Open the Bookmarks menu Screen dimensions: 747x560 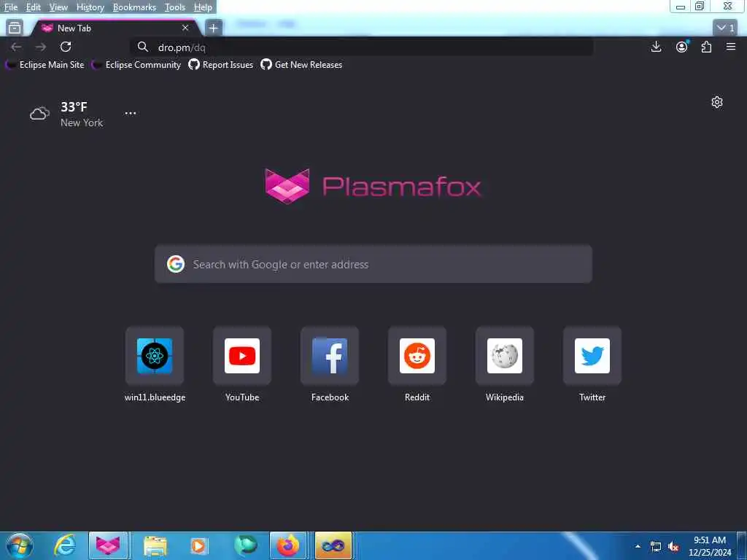coord(134,7)
